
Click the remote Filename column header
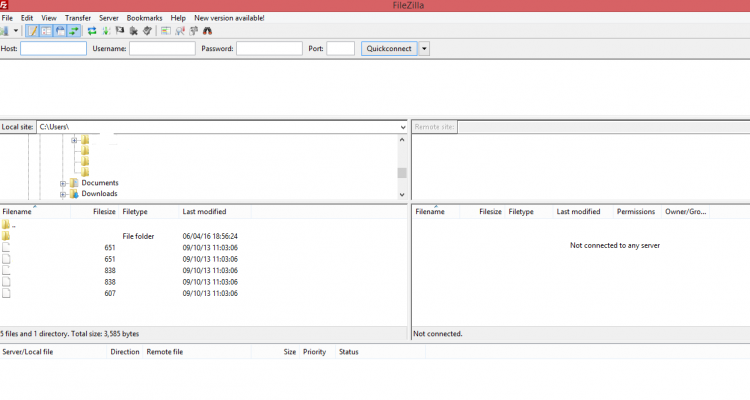tap(436, 211)
